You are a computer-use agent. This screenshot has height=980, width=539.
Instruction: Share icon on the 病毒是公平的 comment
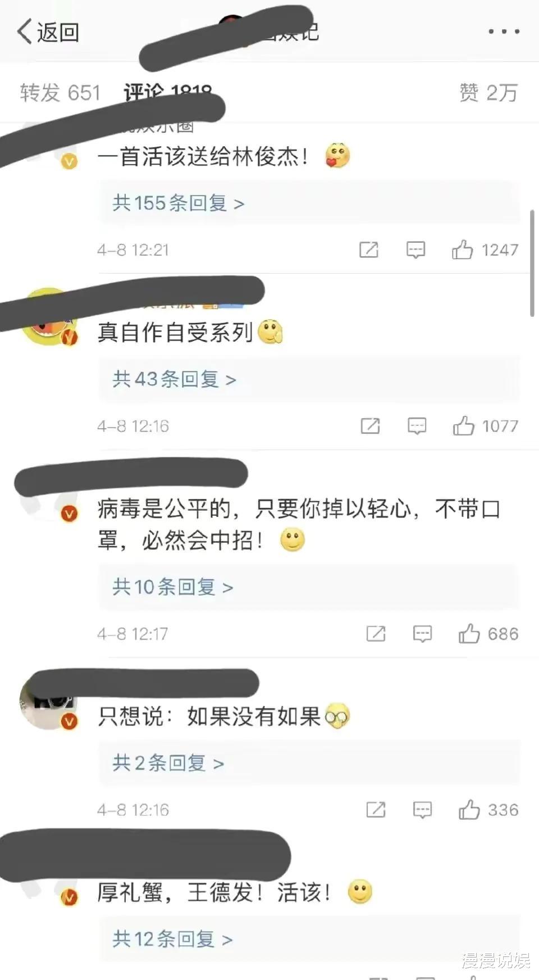(x=376, y=634)
